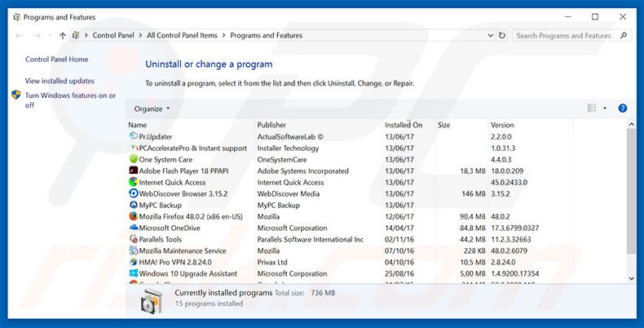The width and height of the screenshot is (644, 328).
Task: Open Turn Windows features on or off
Action: click(x=70, y=100)
